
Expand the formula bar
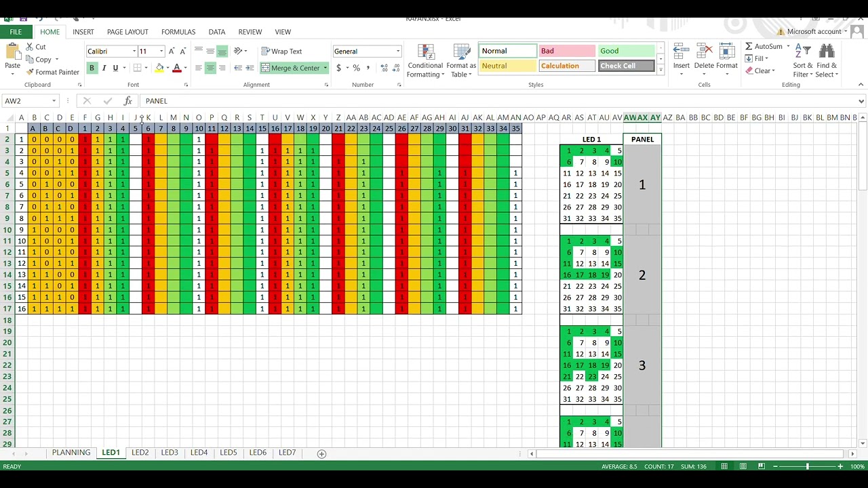click(x=861, y=101)
